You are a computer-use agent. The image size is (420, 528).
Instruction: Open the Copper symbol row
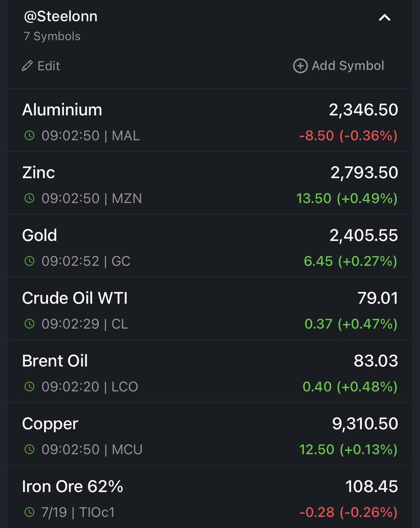point(210,434)
